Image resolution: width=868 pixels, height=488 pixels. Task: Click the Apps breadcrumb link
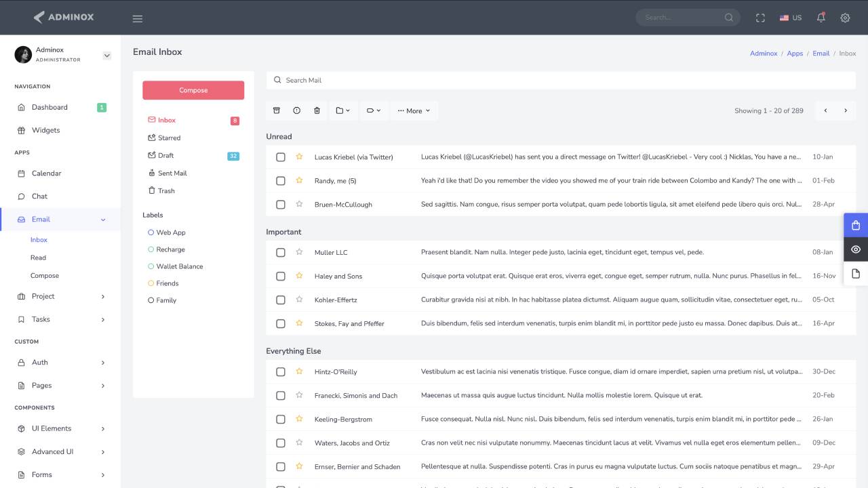pyautogui.click(x=795, y=54)
